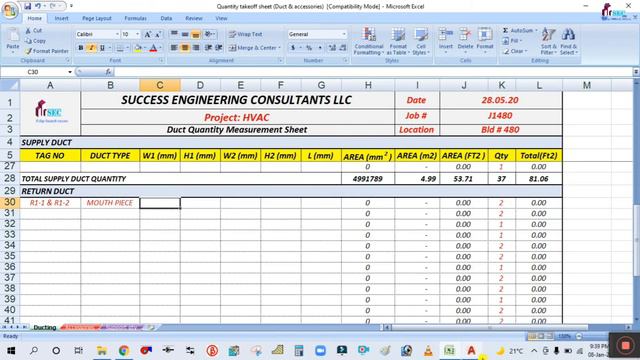Click the Fill Color bucket swatch
The width and height of the screenshot is (640, 360).
pyautogui.click(x=138, y=48)
